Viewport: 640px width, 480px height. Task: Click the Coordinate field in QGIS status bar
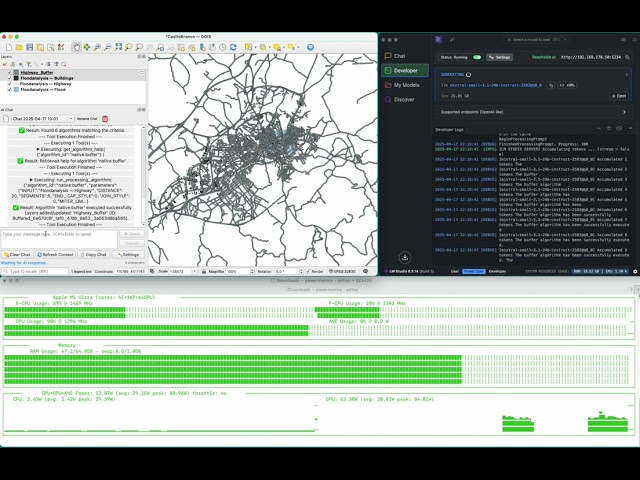click(131, 271)
